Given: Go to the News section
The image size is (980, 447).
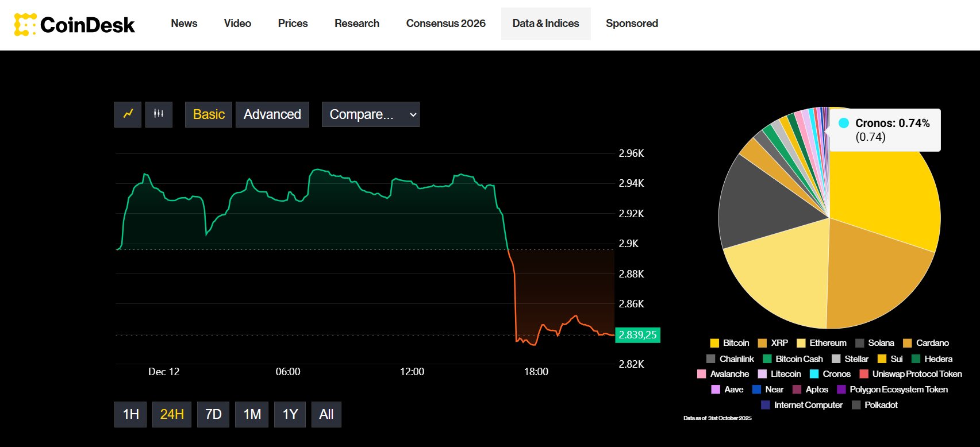Looking at the screenshot, I should click(x=184, y=24).
